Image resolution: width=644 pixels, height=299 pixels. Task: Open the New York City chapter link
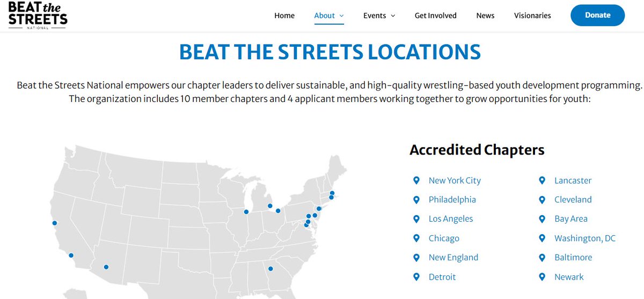click(455, 180)
